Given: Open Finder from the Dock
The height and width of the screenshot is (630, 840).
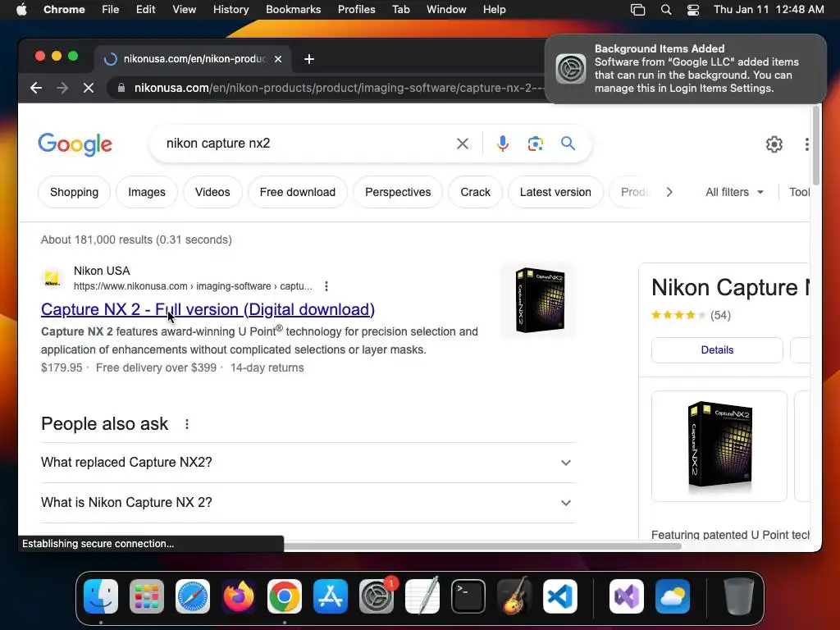Looking at the screenshot, I should coord(101,596).
